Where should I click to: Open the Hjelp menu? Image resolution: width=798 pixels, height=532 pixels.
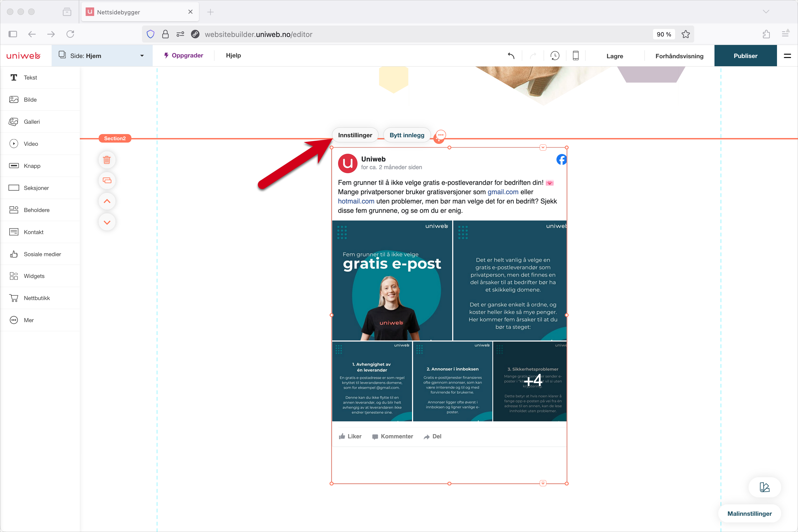click(234, 55)
